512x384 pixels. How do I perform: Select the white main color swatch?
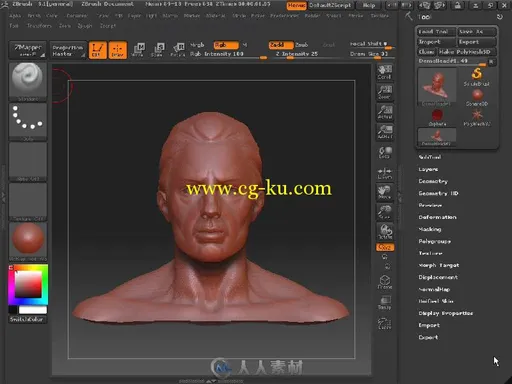(33, 310)
